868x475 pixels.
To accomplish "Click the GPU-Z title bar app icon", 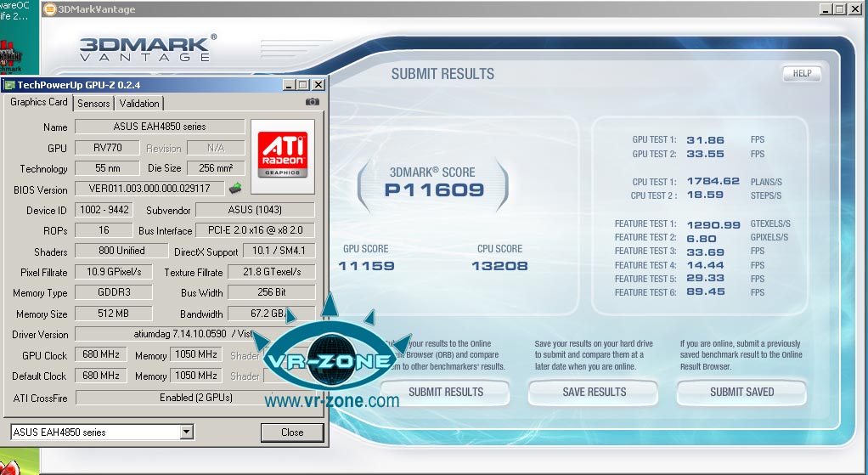I will pyautogui.click(x=9, y=85).
